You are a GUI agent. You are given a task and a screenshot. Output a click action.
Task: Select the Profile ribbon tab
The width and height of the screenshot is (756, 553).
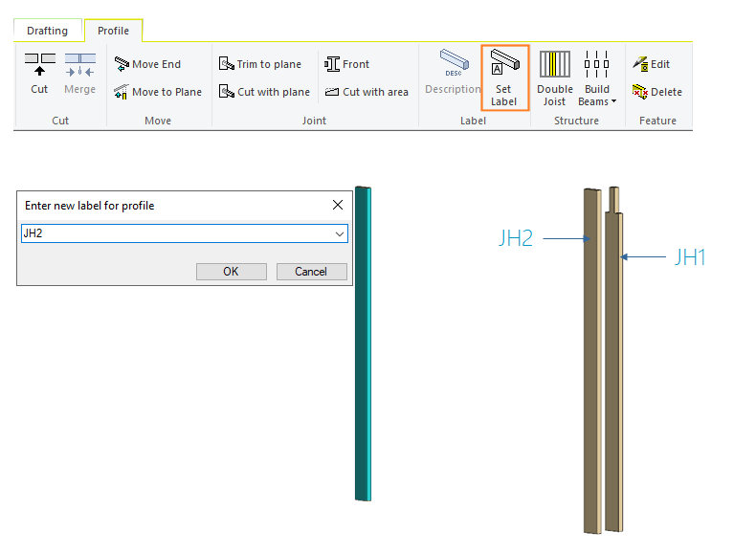[113, 31]
